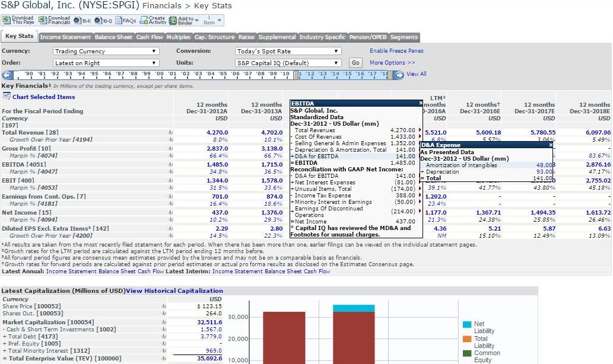This screenshot has width=613, height=364.
Task: Click 2012 Total Revenue value 4,270.0
Action: click(x=217, y=132)
